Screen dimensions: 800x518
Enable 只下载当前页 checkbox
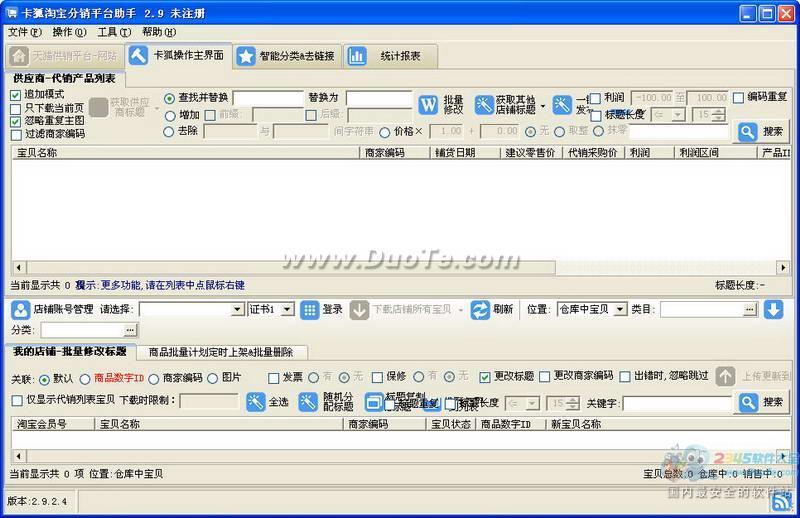[x=16, y=108]
